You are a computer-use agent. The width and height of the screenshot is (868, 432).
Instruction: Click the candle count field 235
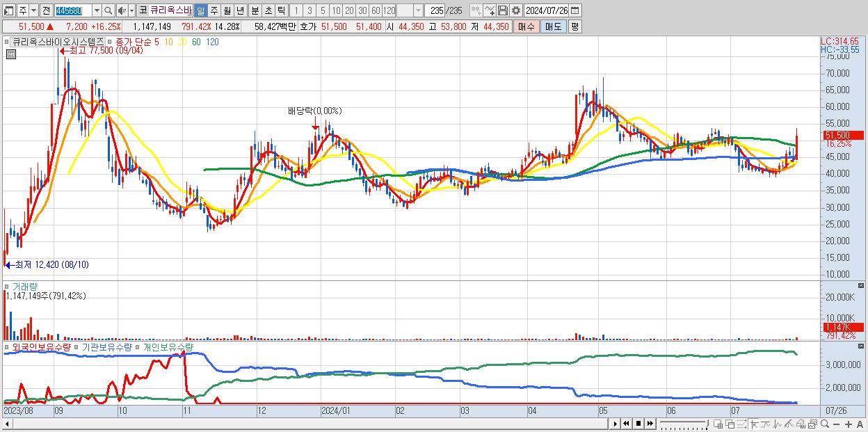(x=435, y=10)
